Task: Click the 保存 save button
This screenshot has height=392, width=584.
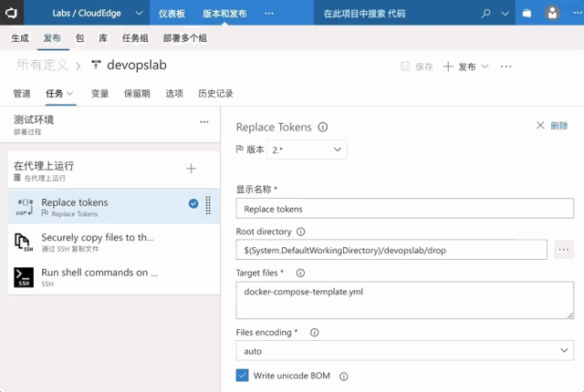Action: [x=416, y=67]
